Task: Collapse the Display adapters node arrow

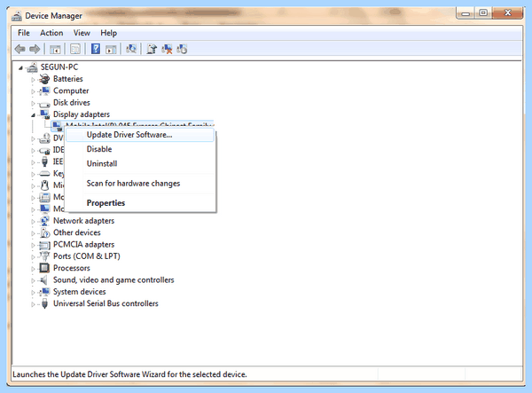Action: click(x=33, y=115)
